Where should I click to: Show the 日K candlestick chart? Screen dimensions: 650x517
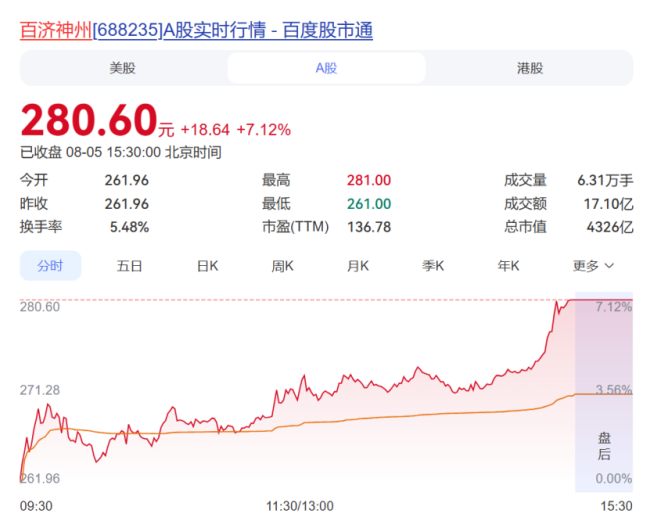pos(207,266)
